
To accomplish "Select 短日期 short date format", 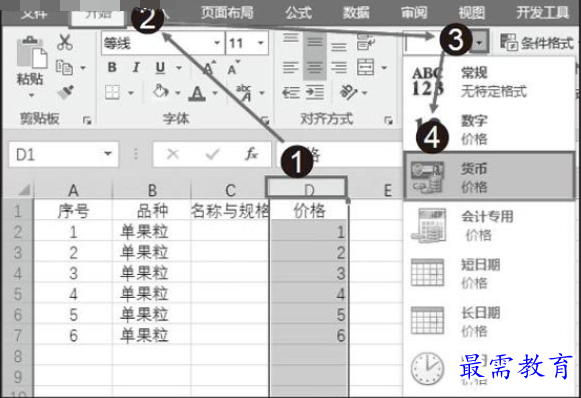I will click(489, 273).
